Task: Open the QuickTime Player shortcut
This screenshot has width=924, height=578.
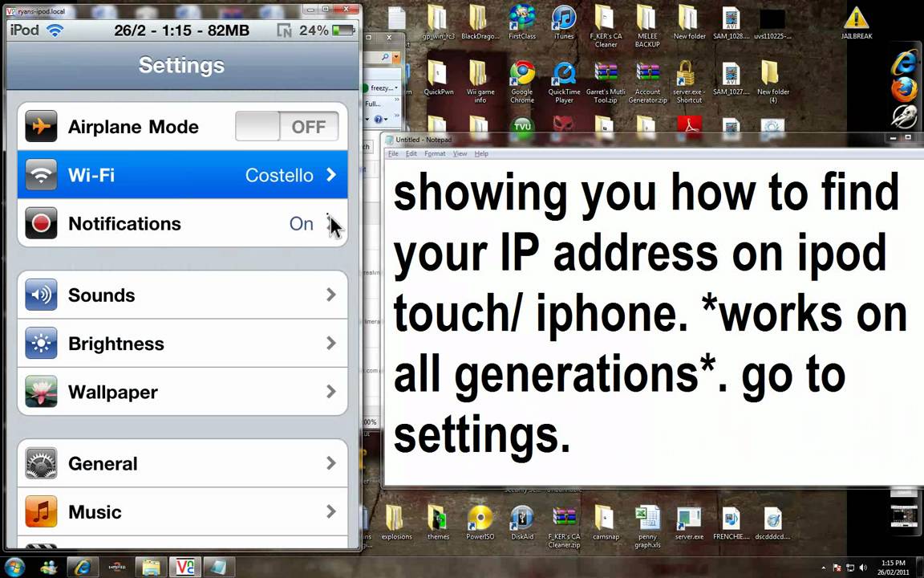Action: 564,81
